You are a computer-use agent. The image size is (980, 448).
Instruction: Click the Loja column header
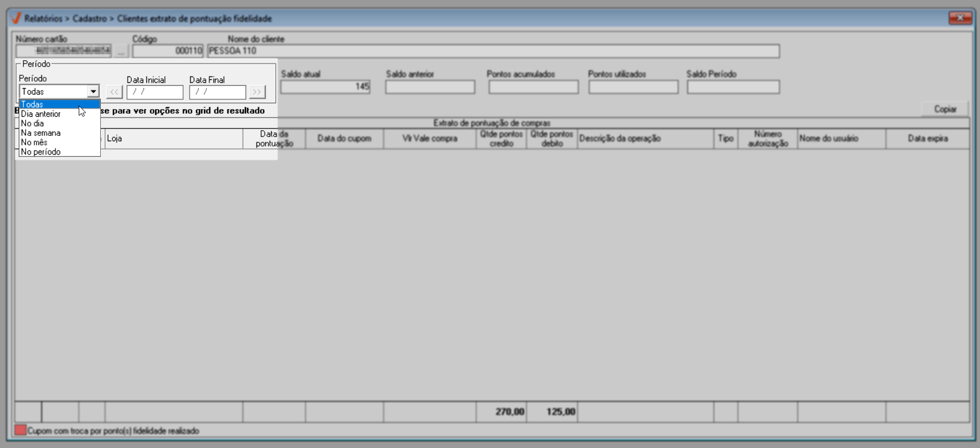click(x=174, y=139)
